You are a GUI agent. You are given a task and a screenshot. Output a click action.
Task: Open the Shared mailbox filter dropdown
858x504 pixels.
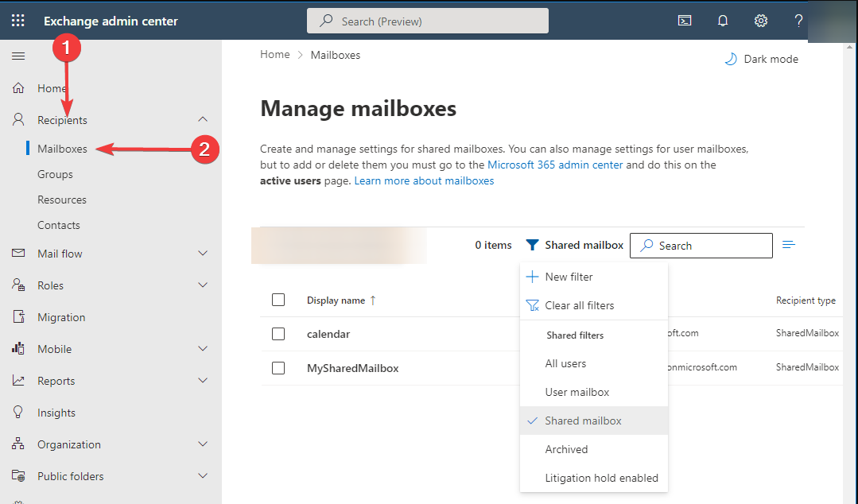click(x=575, y=245)
